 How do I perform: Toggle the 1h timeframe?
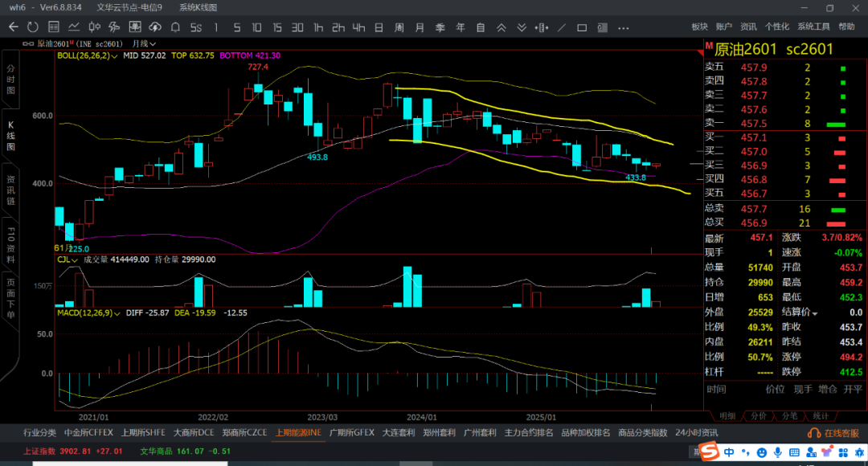(x=318, y=27)
